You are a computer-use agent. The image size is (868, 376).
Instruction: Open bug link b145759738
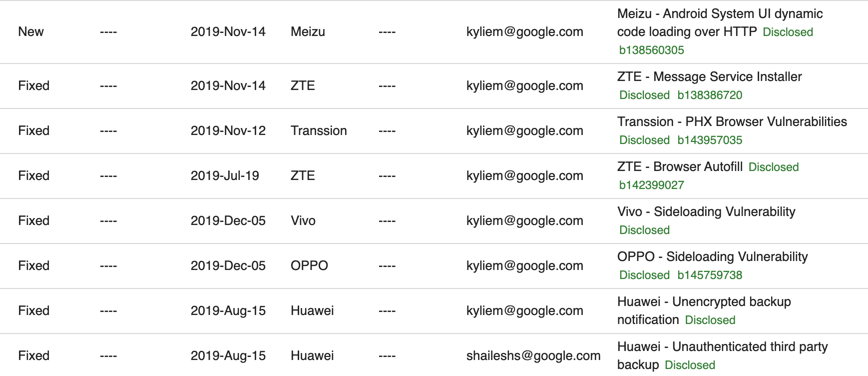(x=710, y=275)
